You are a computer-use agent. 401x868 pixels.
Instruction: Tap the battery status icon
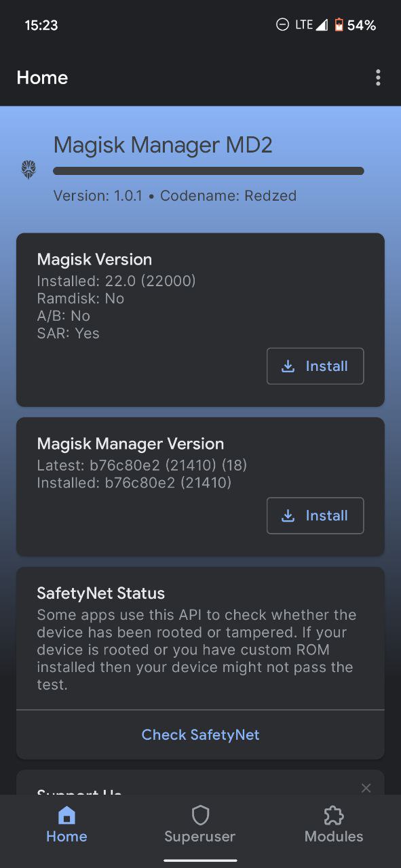click(x=339, y=25)
